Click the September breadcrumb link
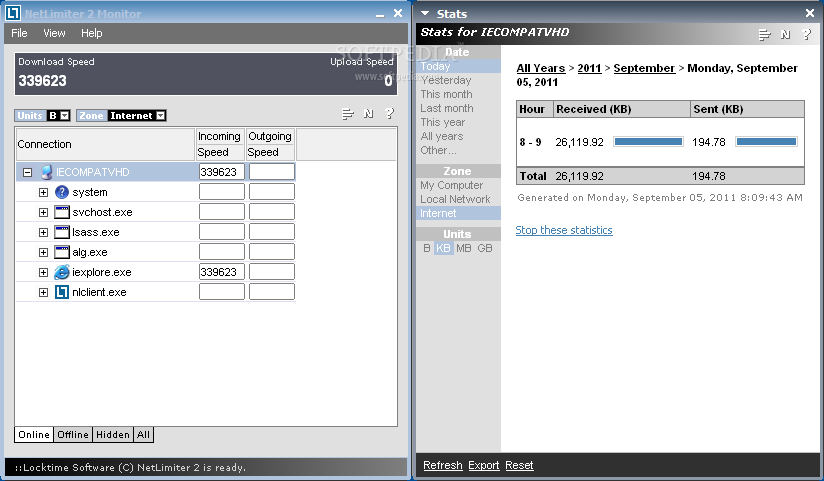This screenshot has height=481, width=824. tap(644, 68)
